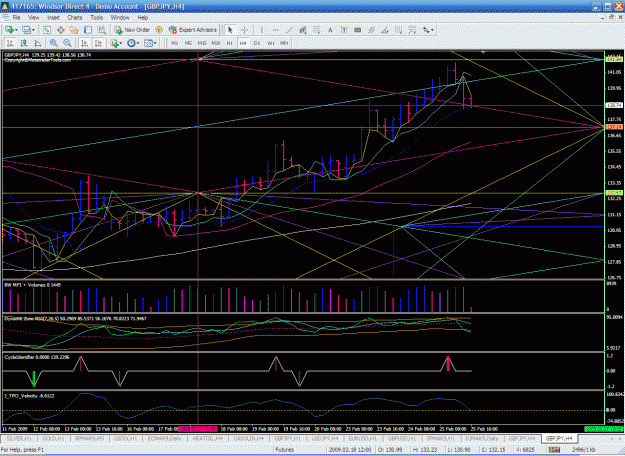This screenshot has width=625, height=456.
Task: Select the Vertical Line drawing tool
Action: (x=261, y=30)
